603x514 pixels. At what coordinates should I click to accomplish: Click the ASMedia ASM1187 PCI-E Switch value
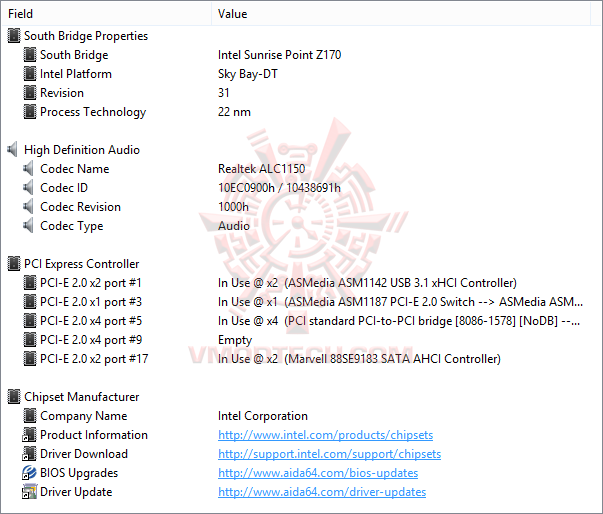point(400,302)
